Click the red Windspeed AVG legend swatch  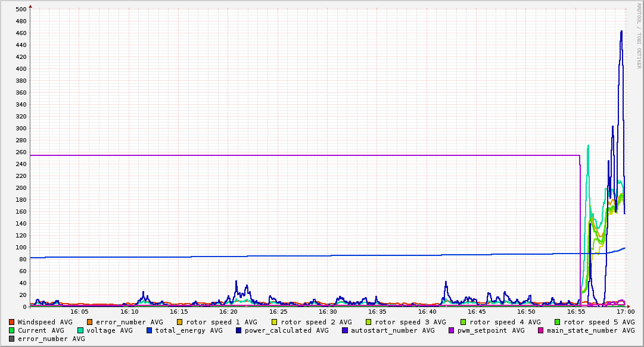point(12,322)
